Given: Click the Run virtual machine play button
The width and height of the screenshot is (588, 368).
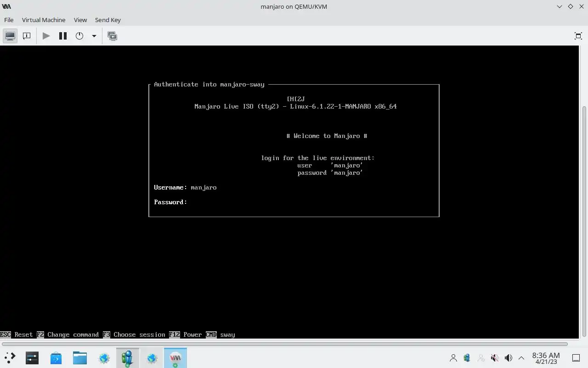Looking at the screenshot, I should click(x=46, y=36).
